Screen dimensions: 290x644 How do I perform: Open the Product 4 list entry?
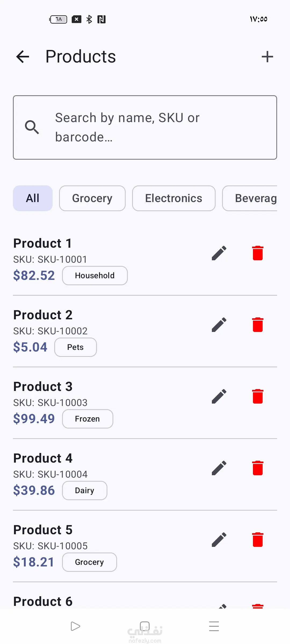(x=145, y=474)
